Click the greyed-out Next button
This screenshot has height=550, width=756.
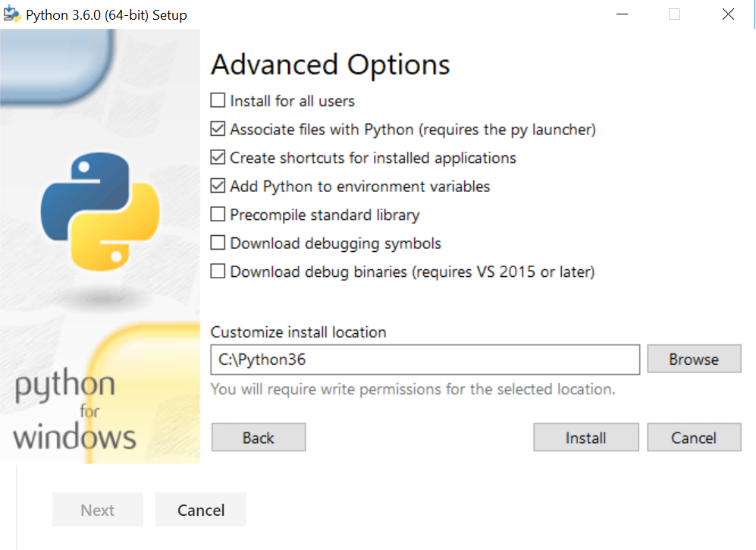coord(97,510)
